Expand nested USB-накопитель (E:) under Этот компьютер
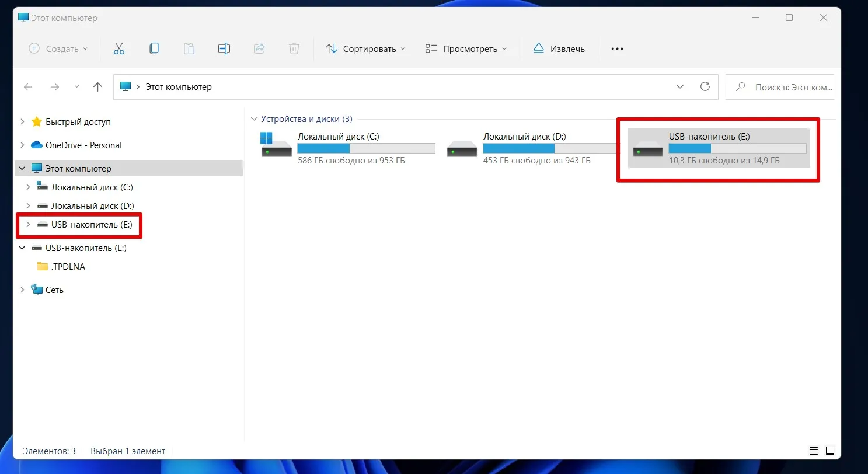The image size is (868, 474). pyautogui.click(x=28, y=224)
